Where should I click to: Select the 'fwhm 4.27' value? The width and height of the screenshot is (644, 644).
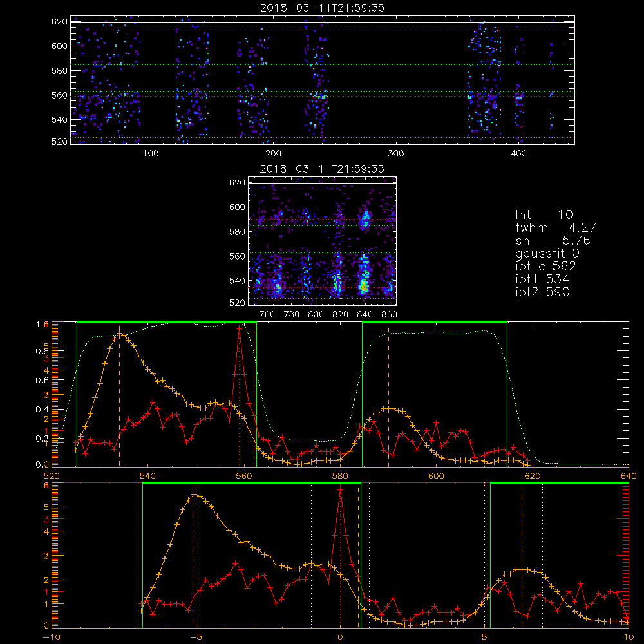tap(555, 227)
